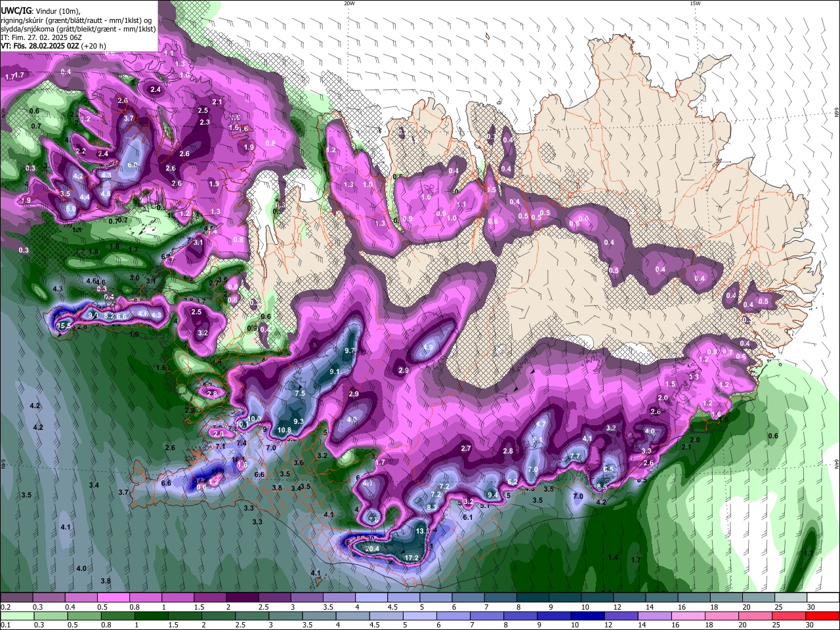
Task: Click the 7.7 precipitation value
Action: coord(575,456)
